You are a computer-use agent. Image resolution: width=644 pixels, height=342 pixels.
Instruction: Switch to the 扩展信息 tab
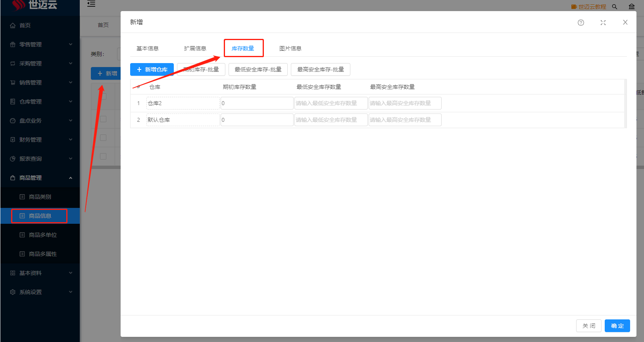(195, 48)
